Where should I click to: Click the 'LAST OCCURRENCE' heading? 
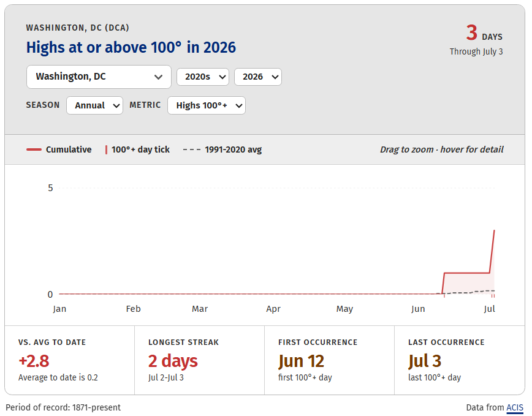tap(446, 342)
